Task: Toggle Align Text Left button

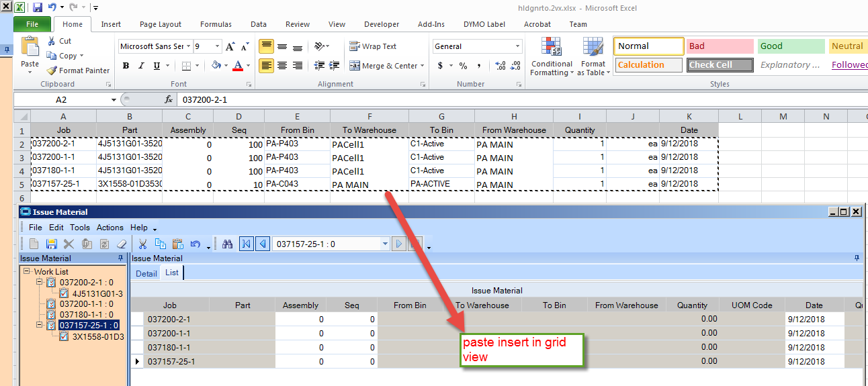Action: pos(267,66)
